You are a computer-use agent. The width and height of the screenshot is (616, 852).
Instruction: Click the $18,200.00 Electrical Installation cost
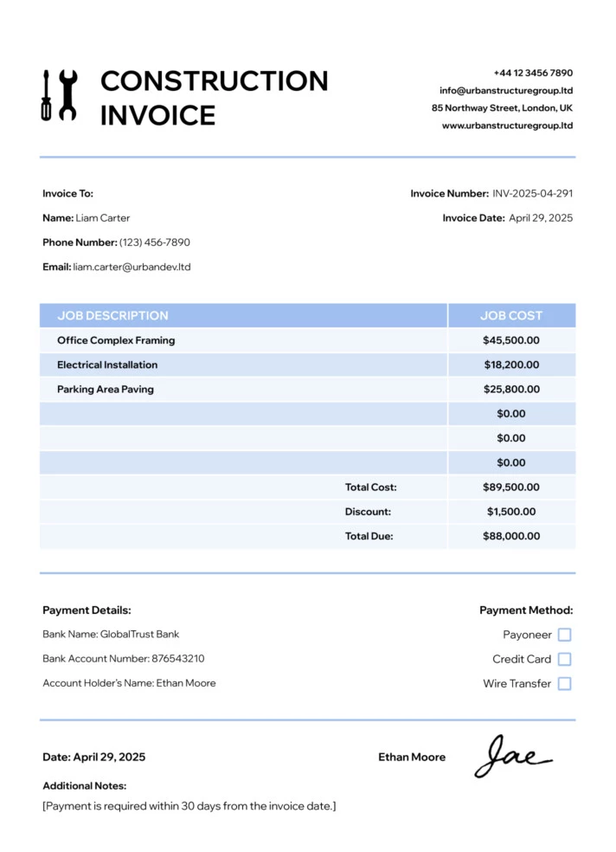(510, 365)
